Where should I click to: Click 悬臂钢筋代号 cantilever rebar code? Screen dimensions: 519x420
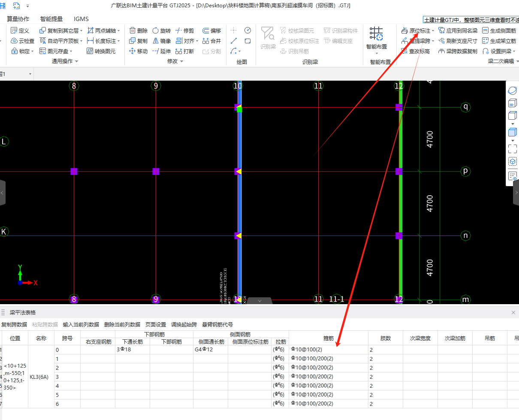pyautogui.click(x=217, y=324)
